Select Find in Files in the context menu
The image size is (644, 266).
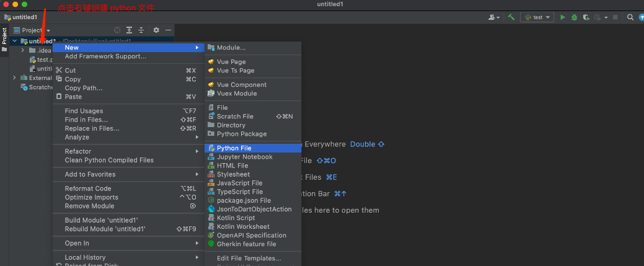point(129,120)
